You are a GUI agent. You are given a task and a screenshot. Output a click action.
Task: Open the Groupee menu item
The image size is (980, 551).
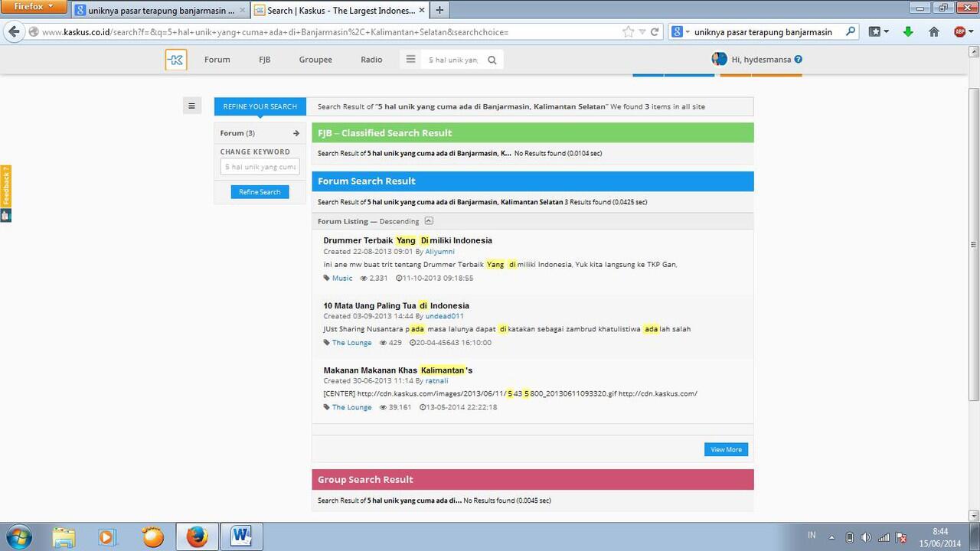315,60
